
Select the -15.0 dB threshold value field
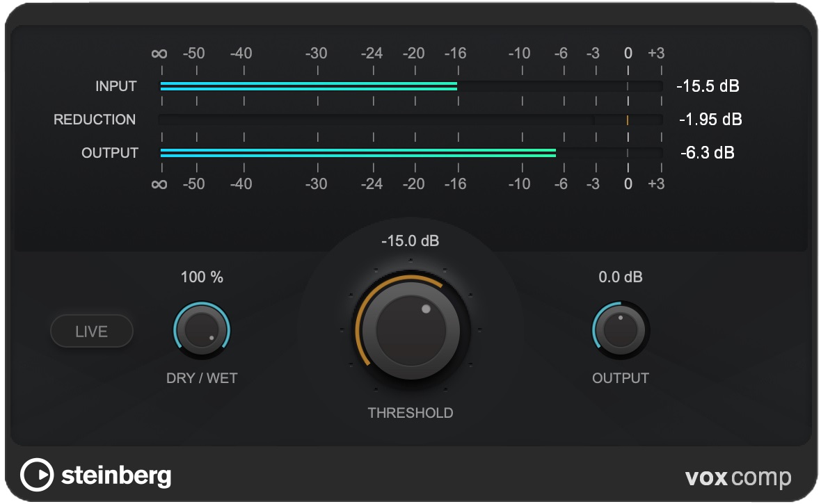[x=410, y=242]
